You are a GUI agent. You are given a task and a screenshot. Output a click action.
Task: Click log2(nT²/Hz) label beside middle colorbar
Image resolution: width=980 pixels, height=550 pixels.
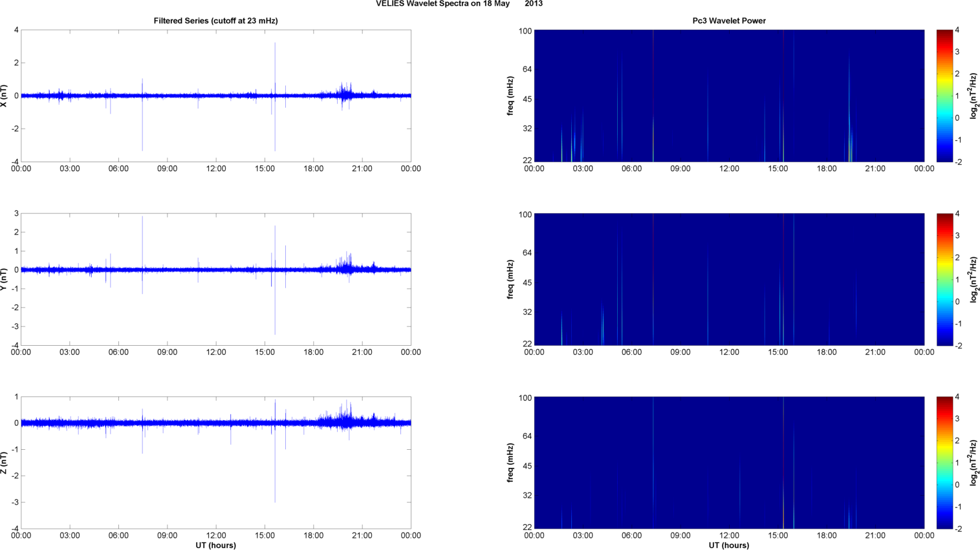point(974,279)
